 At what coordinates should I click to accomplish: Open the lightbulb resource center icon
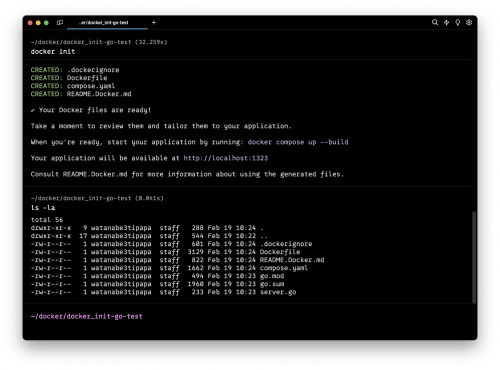click(x=458, y=22)
